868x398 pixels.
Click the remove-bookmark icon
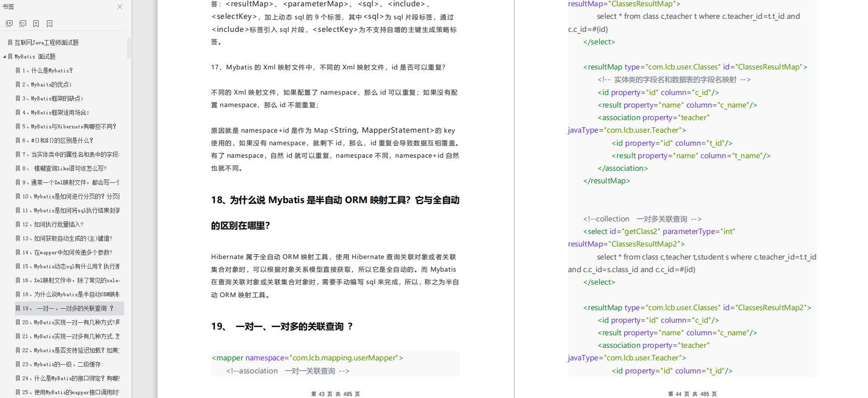(50, 23)
